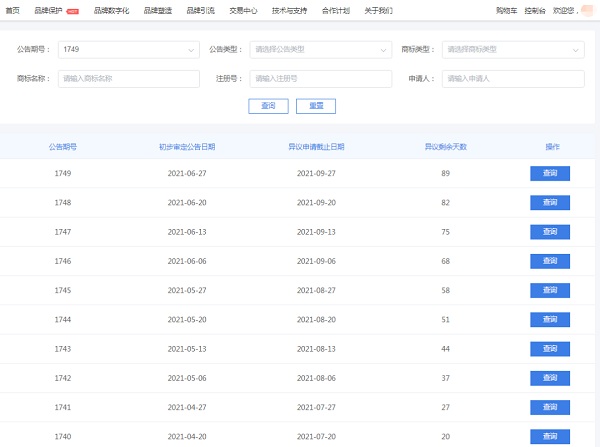Select remaining days value 82
Screen dimensions: 600x447
[x=445, y=202]
